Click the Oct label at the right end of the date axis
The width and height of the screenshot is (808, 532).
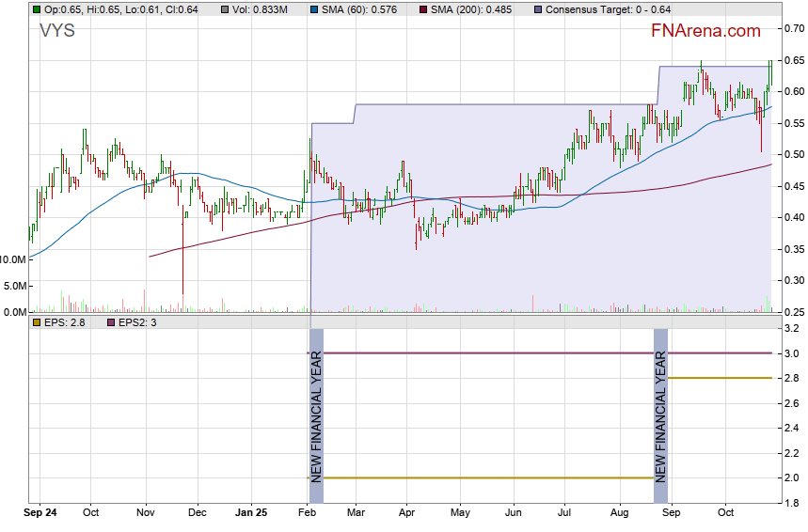(x=725, y=513)
